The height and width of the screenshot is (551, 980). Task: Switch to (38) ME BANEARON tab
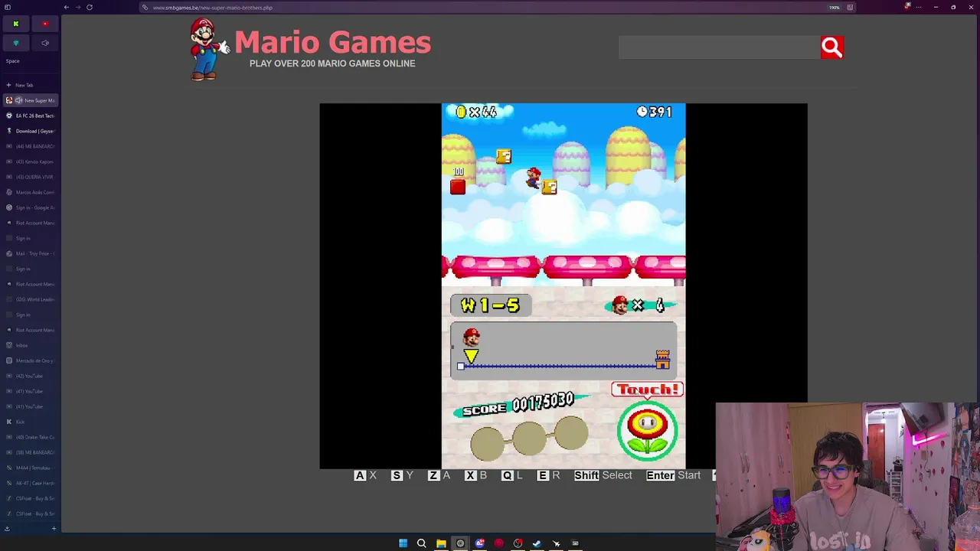(29, 452)
